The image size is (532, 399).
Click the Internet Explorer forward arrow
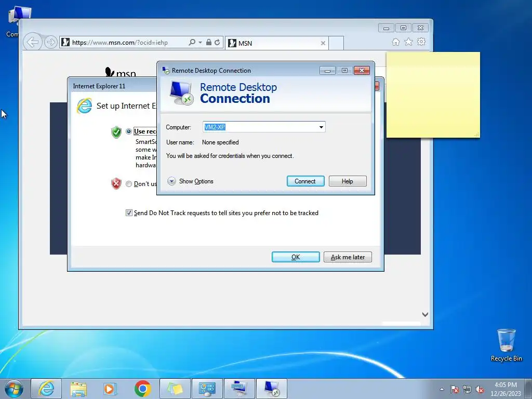pos(50,43)
